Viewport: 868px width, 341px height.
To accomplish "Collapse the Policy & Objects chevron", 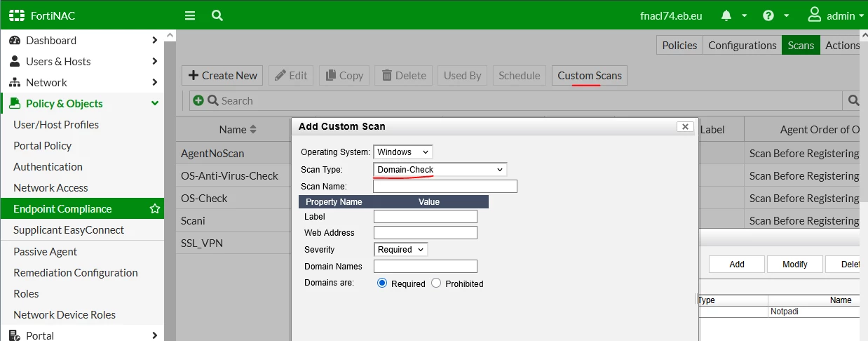I will pos(155,104).
